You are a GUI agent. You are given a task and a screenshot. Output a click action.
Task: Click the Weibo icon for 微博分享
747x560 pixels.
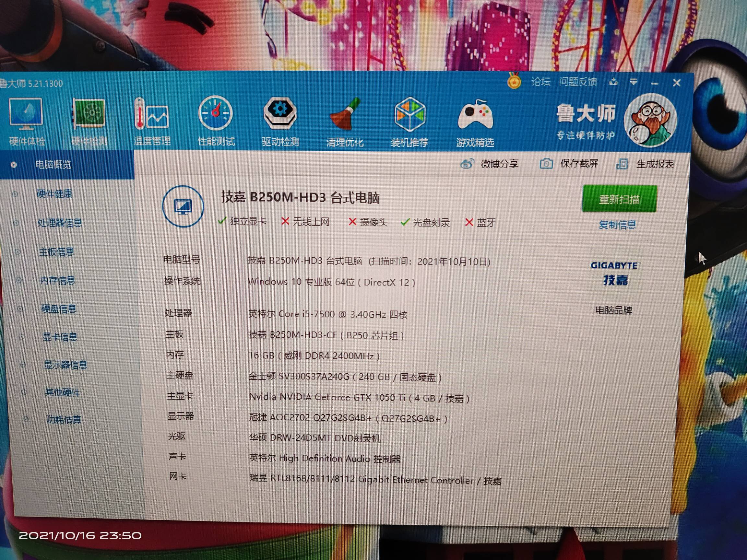tap(467, 164)
